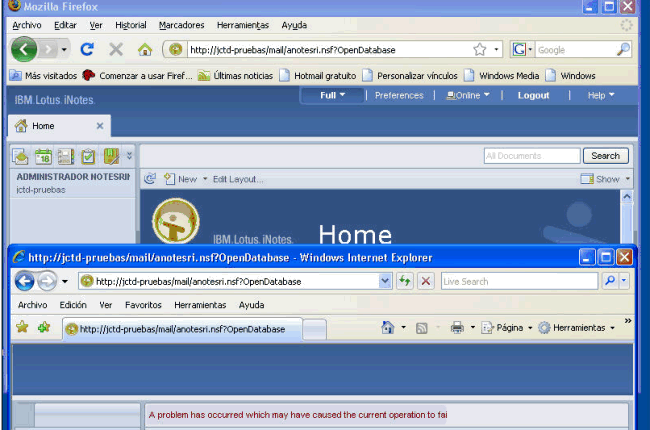The height and width of the screenshot is (430, 650).
Task: Open the iNotes Calendar icon
Action: [43, 156]
